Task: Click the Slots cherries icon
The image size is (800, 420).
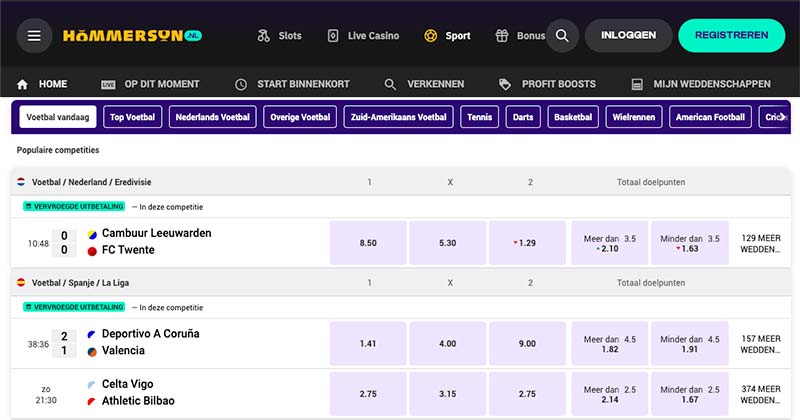Action: (263, 36)
